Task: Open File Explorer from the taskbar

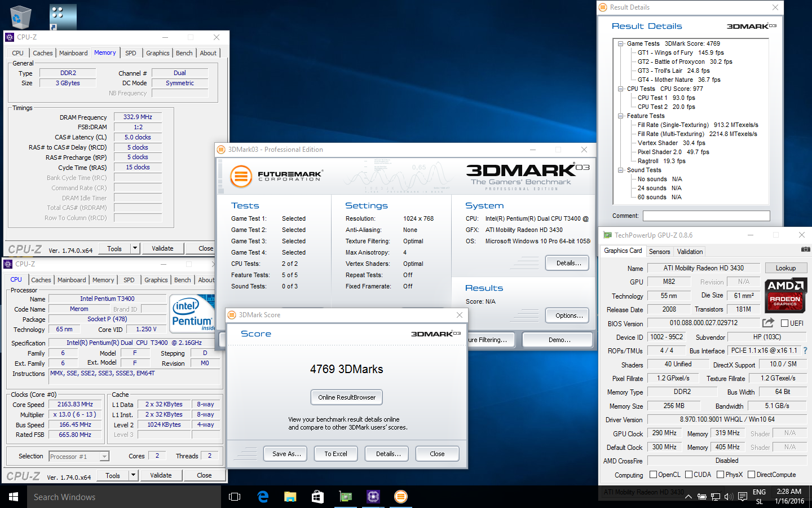Action: click(x=290, y=497)
